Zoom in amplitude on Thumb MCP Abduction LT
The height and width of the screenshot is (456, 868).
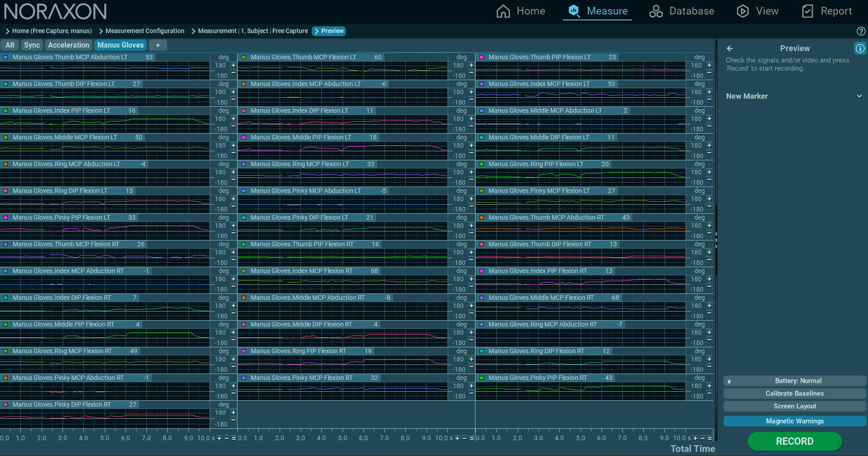pyautogui.click(x=233, y=65)
